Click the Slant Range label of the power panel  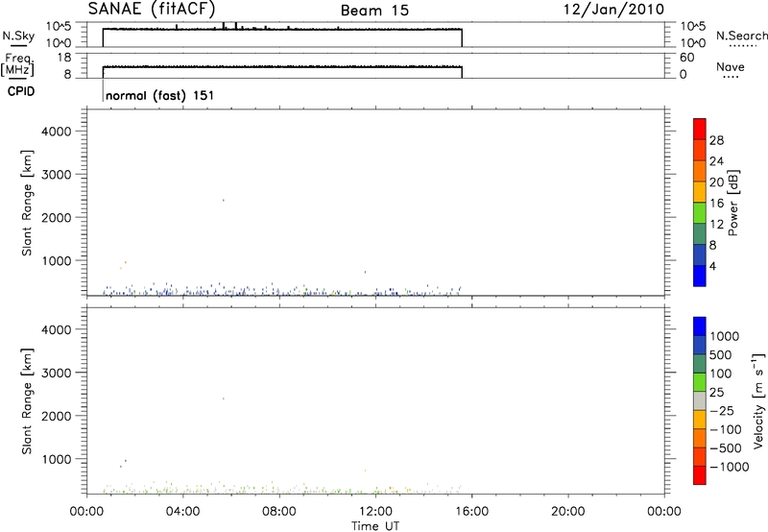(x=27, y=203)
